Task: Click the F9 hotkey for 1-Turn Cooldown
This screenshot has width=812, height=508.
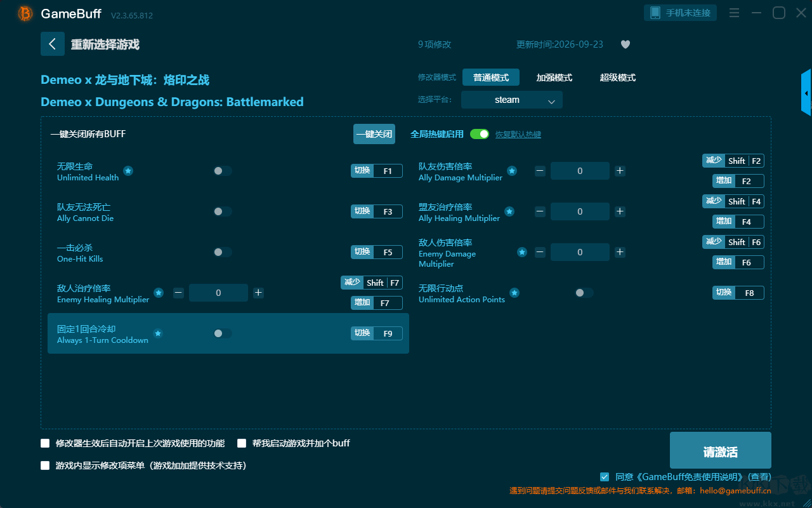Action: click(377, 333)
